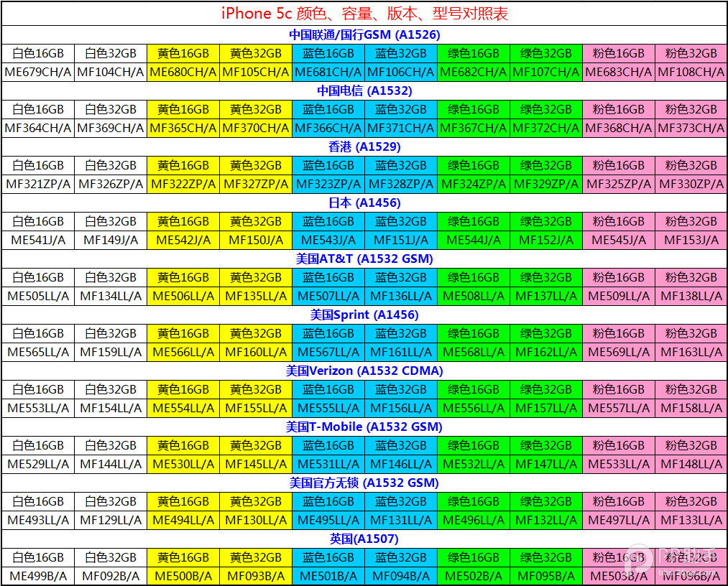728x586 pixels.
Task: Select green cell ME544J/A
Action: pos(474,241)
